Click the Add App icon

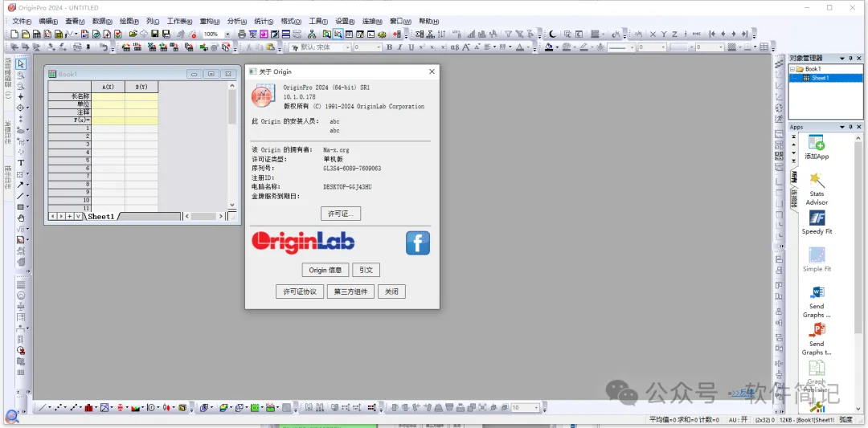pyautogui.click(x=817, y=147)
